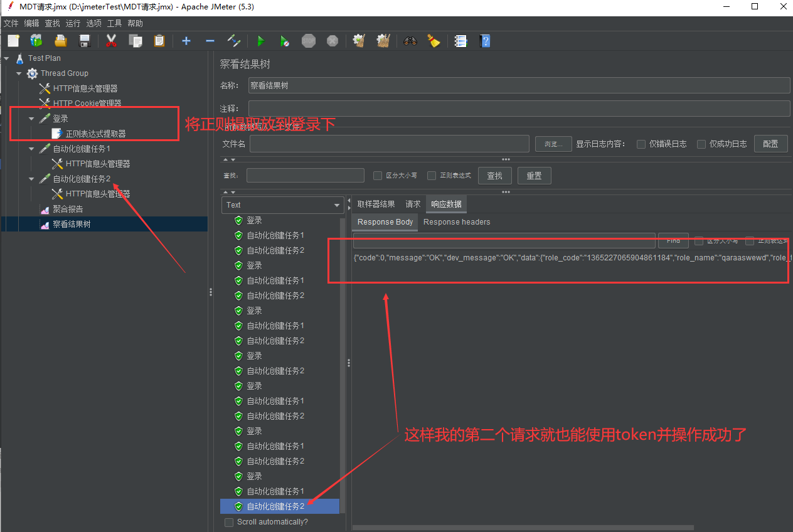Open Help with the question mark icon
This screenshot has width=793, height=532.
[x=485, y=41]
